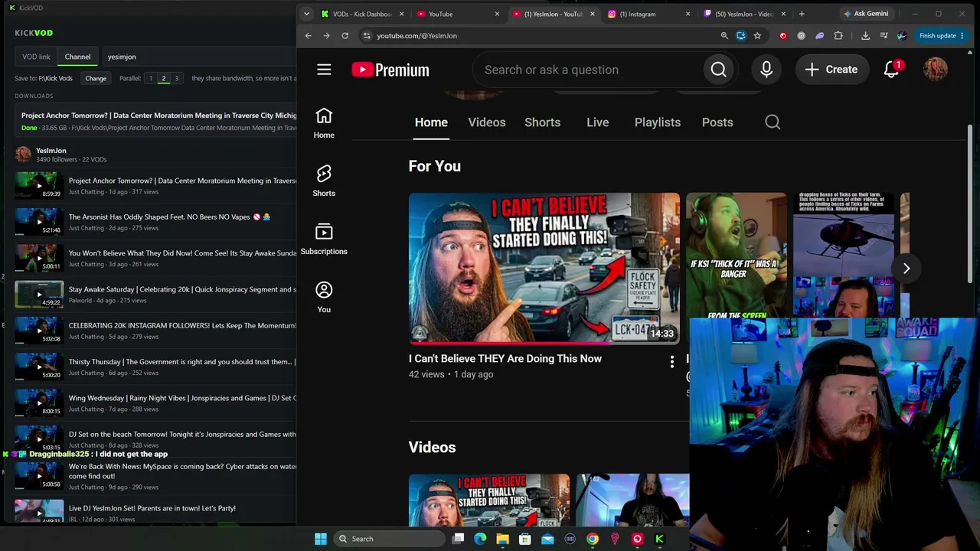
Task: Open the You page in sidebar
Action: [324, 298]
